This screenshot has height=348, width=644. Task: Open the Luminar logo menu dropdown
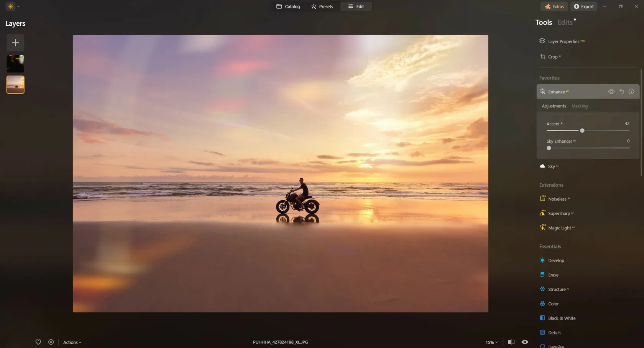coord(13,7)
